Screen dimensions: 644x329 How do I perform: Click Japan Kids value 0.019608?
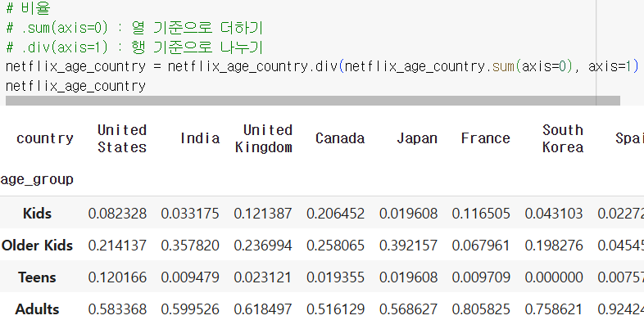[408, 214]
